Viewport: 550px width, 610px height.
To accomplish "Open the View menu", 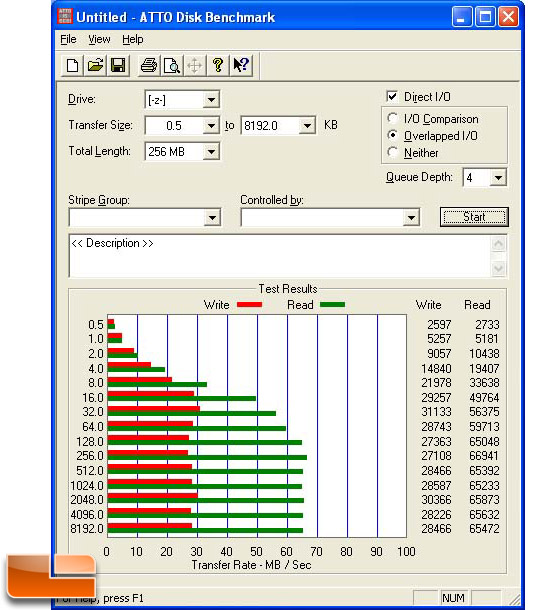I will 99,40.
